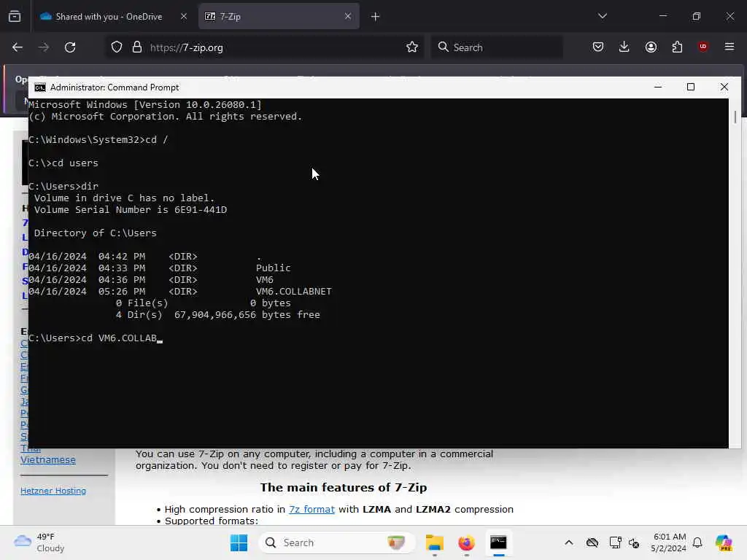Launch Copilot preview from the taskbar

pyautogui.click(x=724, y=542)
